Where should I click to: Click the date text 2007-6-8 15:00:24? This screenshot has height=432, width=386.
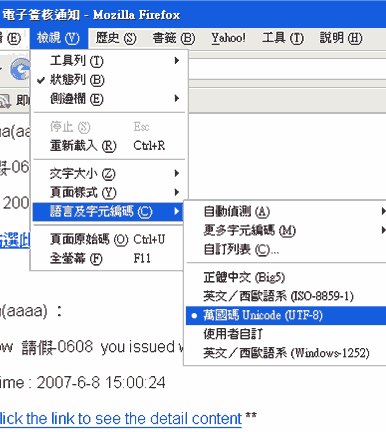[101, 382]
